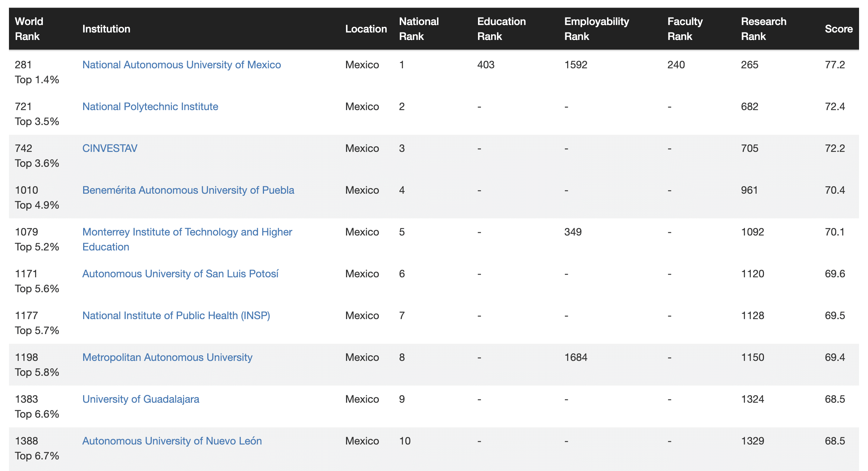Open Autonomous University of Nuevo León link
The width and height of the screenshot is (868, 471).
[172, 441]
